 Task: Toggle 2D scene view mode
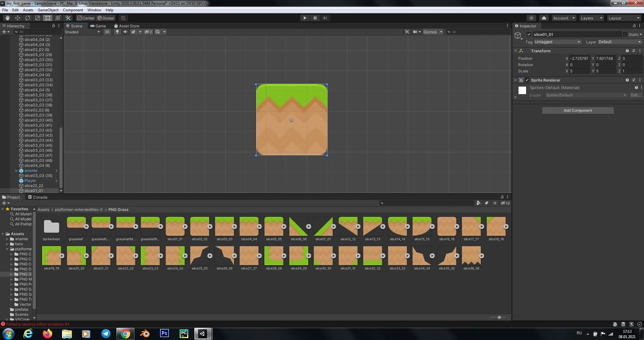pyautogui.click(x=107, y=32)
